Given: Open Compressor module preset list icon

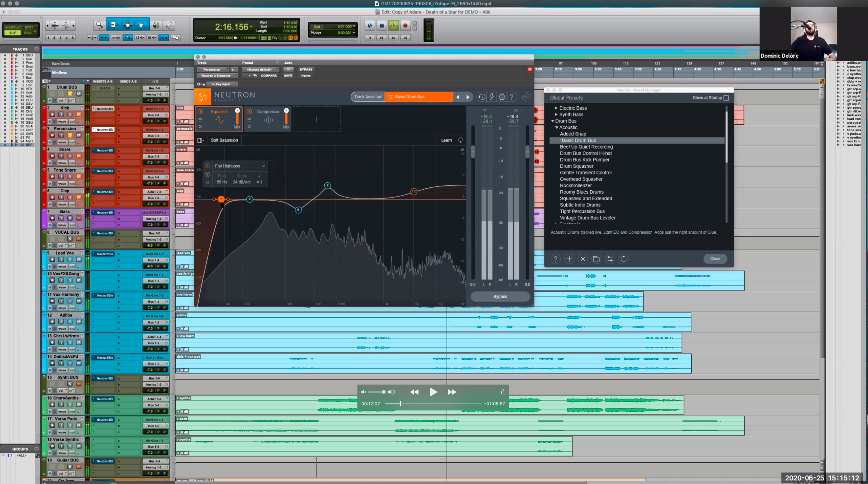Looking at the screenshot, I should tap(249, 120).
